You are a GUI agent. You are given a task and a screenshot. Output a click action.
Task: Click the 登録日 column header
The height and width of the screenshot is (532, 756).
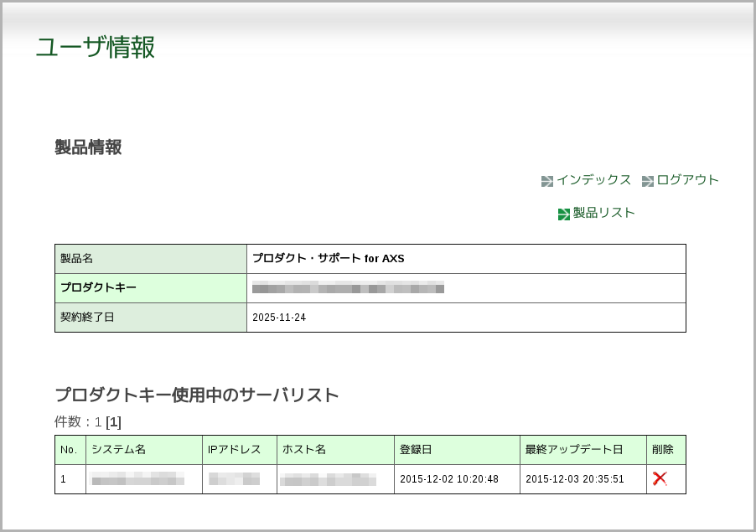pyautogui.click(x=416, y=450)
